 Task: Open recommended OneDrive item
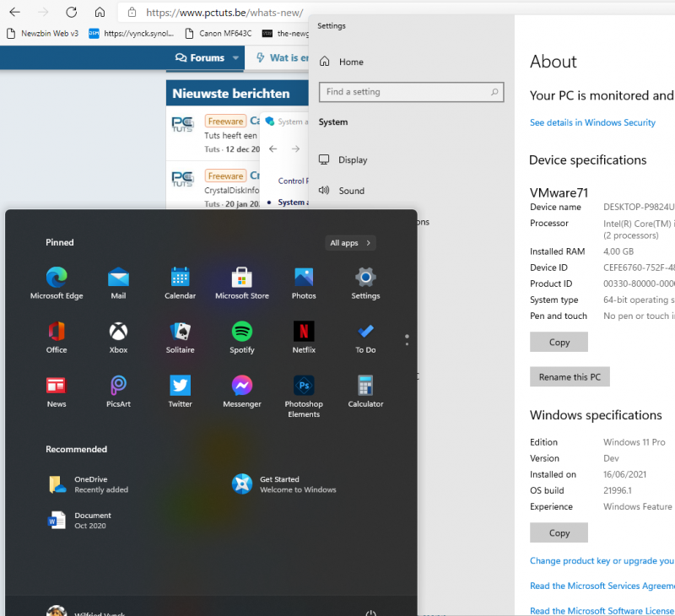(x=89, y=484)
